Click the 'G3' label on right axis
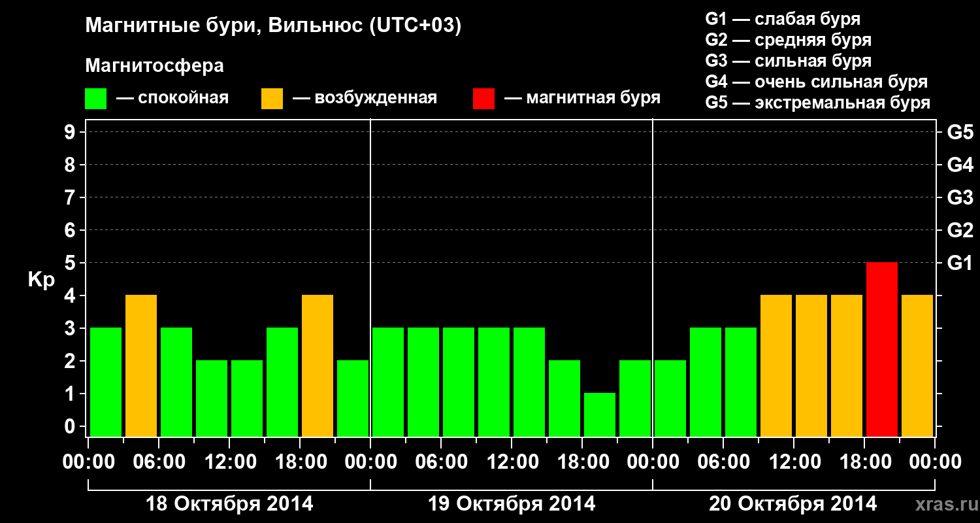The image size is (980, 523). coord(960,197)
